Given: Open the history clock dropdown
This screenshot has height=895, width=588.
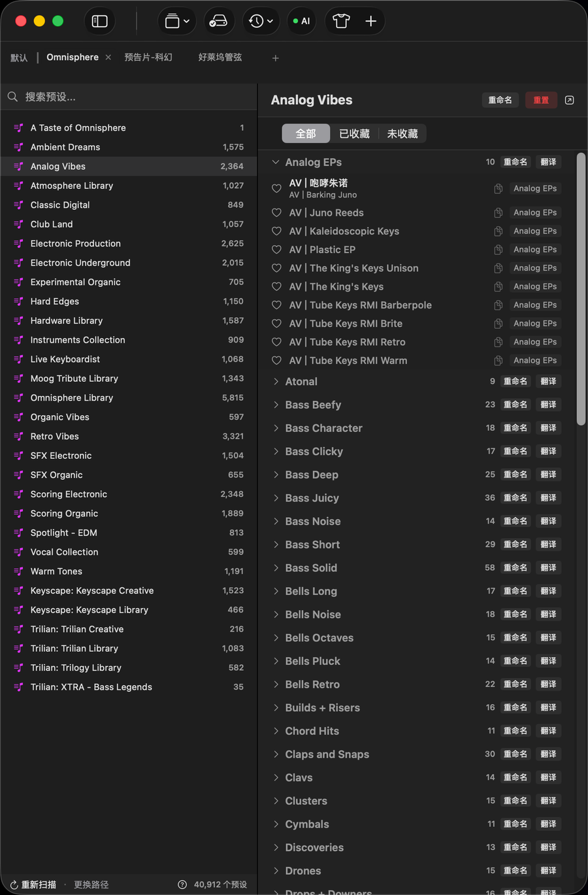Looking at the screenshot, I should (261, 21).
